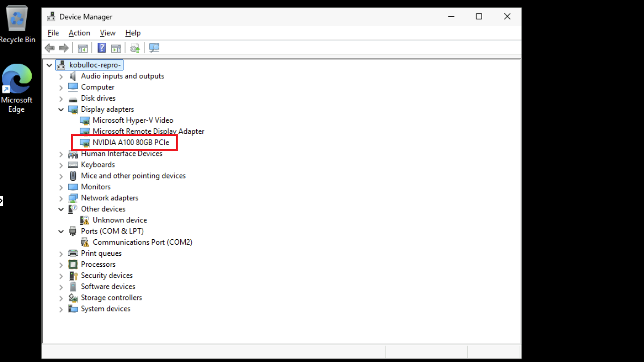Viewport: 644px width, 362px height.
Task: Click the Display adapters category icon
Action: [73, 110]
